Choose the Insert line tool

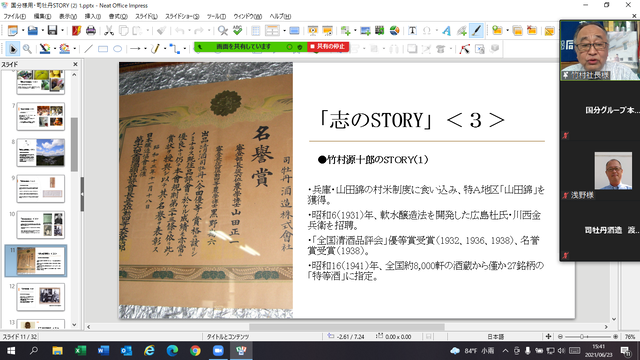click(88, 49)
